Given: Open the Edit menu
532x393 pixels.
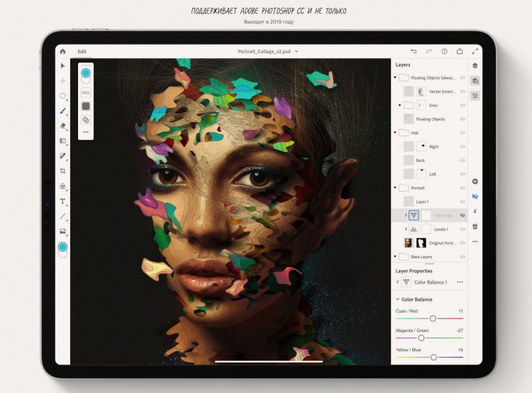Looking at the screenshot, I should pyautogui.click(x=82, y=52).
